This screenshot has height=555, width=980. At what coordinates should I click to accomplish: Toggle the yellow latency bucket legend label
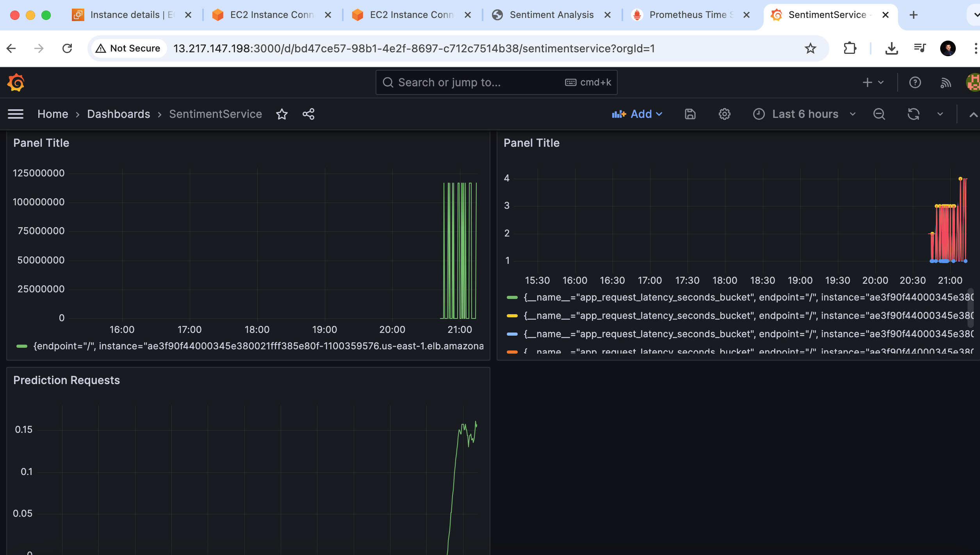click(748, 316)
